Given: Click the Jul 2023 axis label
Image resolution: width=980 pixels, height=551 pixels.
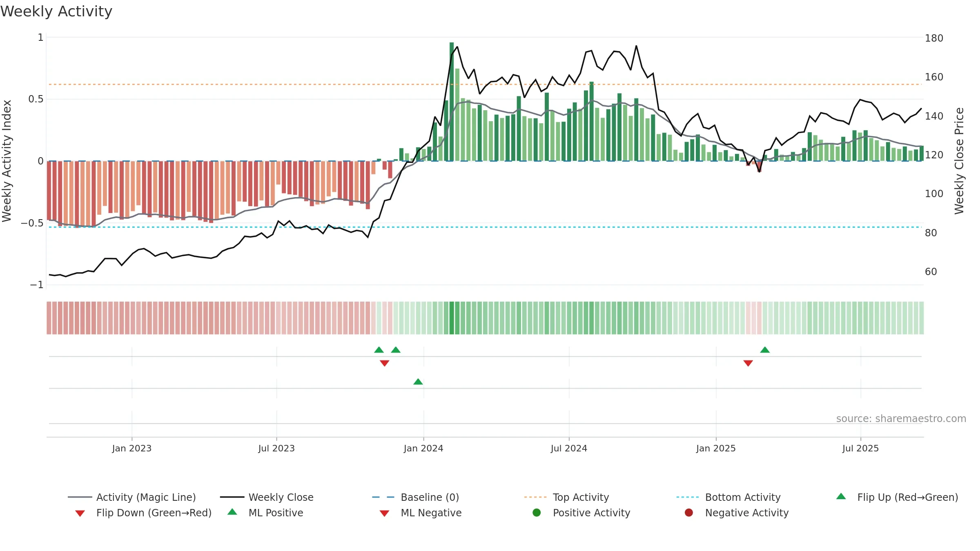Looking at the screenshot, I should (x=276, y=448).
